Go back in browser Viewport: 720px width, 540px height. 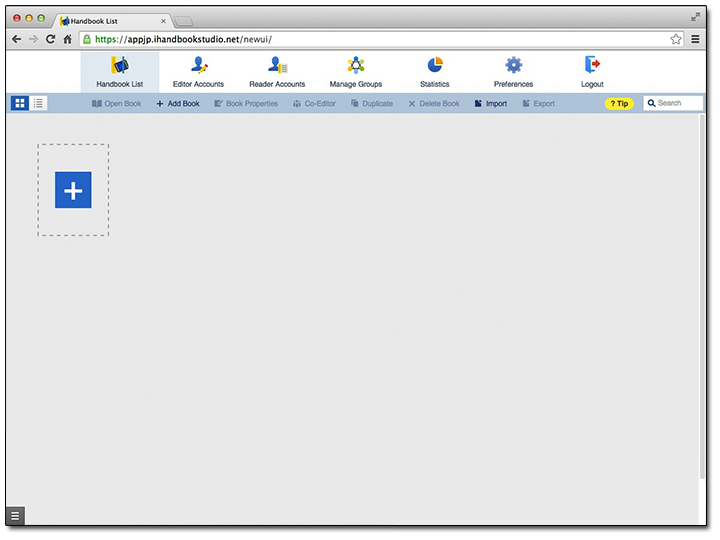point(17,39)
